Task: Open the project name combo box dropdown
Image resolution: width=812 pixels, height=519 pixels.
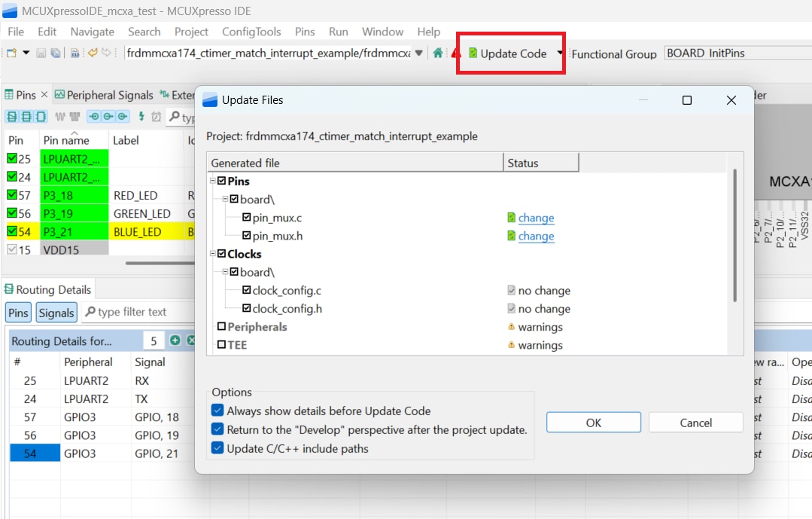Action: (x=420, y=53)
